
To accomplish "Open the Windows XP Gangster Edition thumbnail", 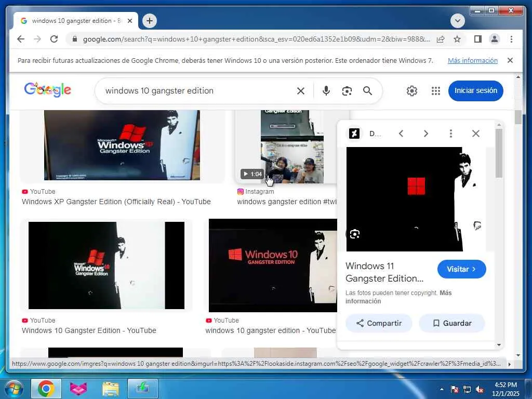I will (x=122, y=145).
